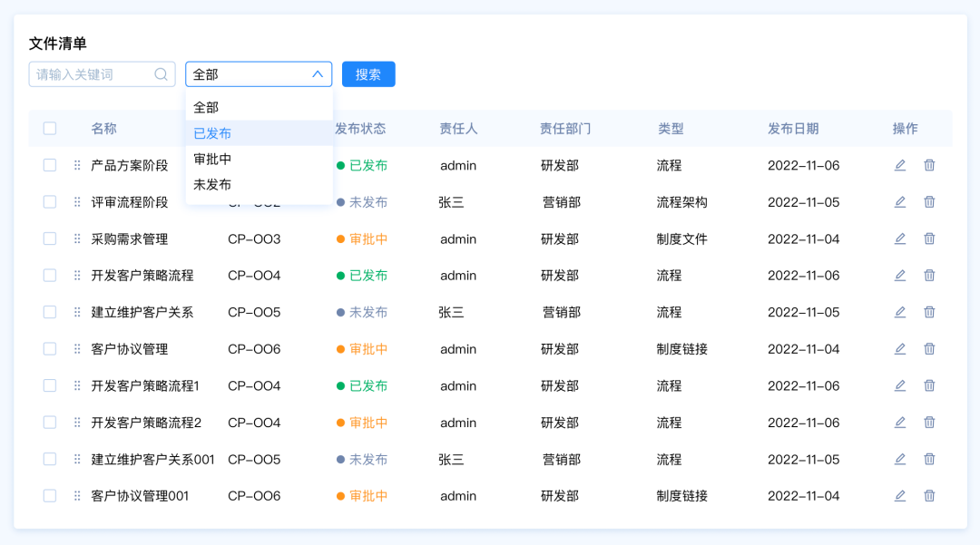Check the box for 产品方案阶段 row
Screen dimensions: 980x545
point(50,165)
